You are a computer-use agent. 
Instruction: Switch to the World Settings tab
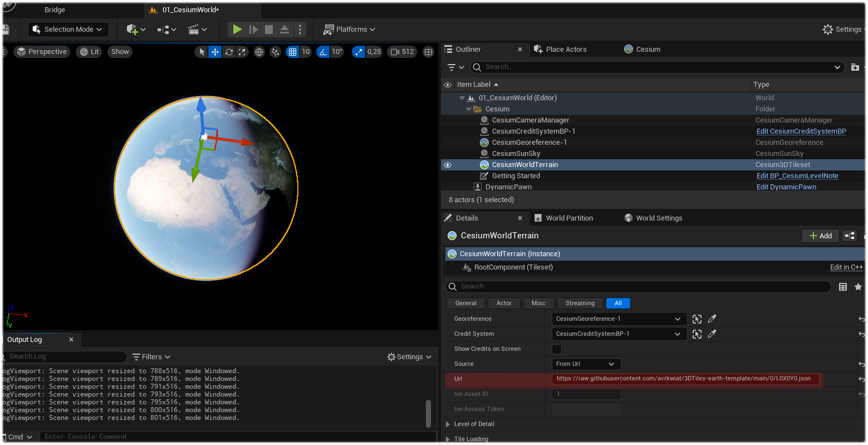coord(659,218)
